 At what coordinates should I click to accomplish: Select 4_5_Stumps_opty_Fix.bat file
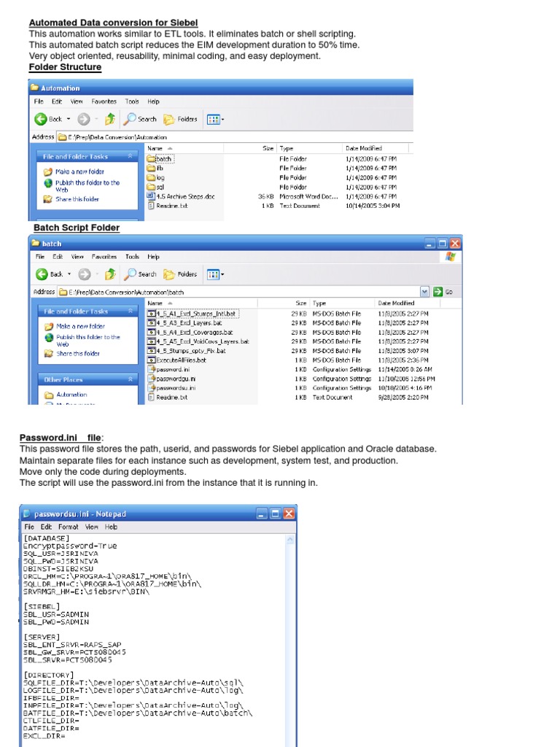pyautogui.click(x=187, y=351)
